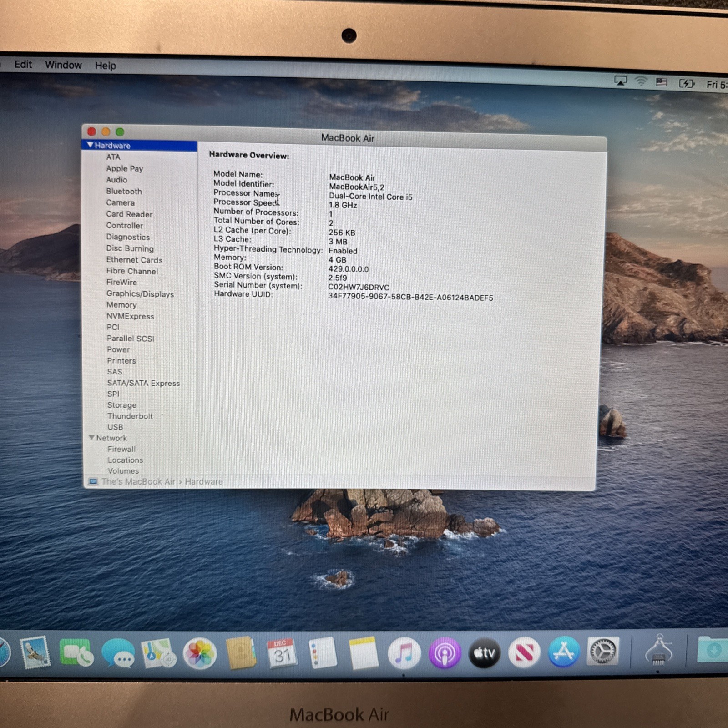
Task: Collapse the Network section triangle
Action: tap(91, 438)
